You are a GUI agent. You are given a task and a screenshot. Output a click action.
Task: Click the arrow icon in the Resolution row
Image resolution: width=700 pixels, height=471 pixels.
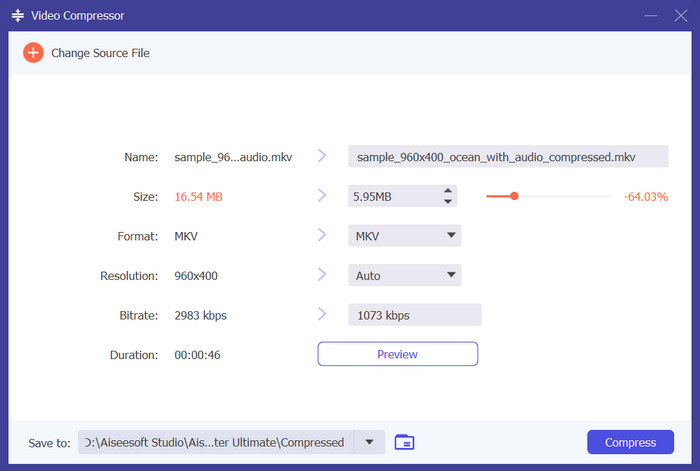click(322, 275)
